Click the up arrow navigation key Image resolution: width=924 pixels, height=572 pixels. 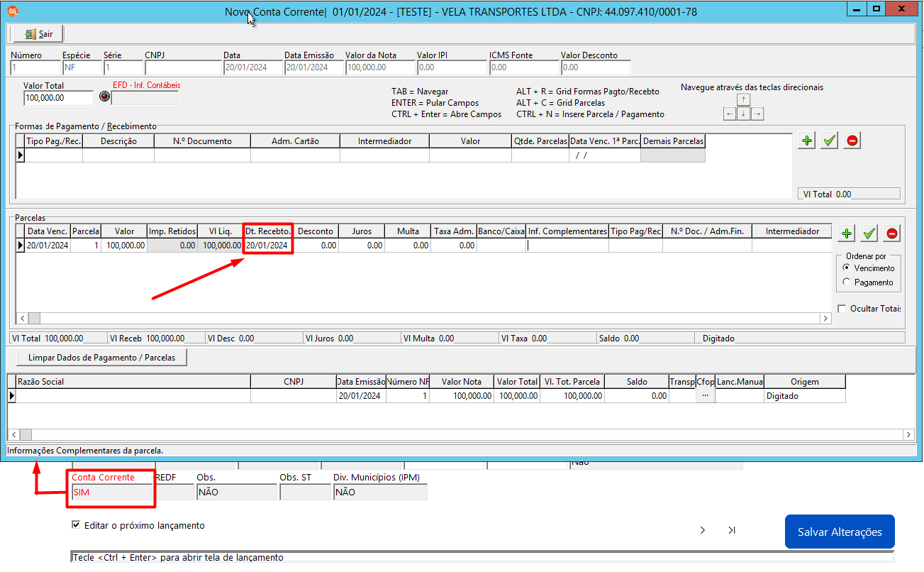pyautogui.click(x=744, y=100)
